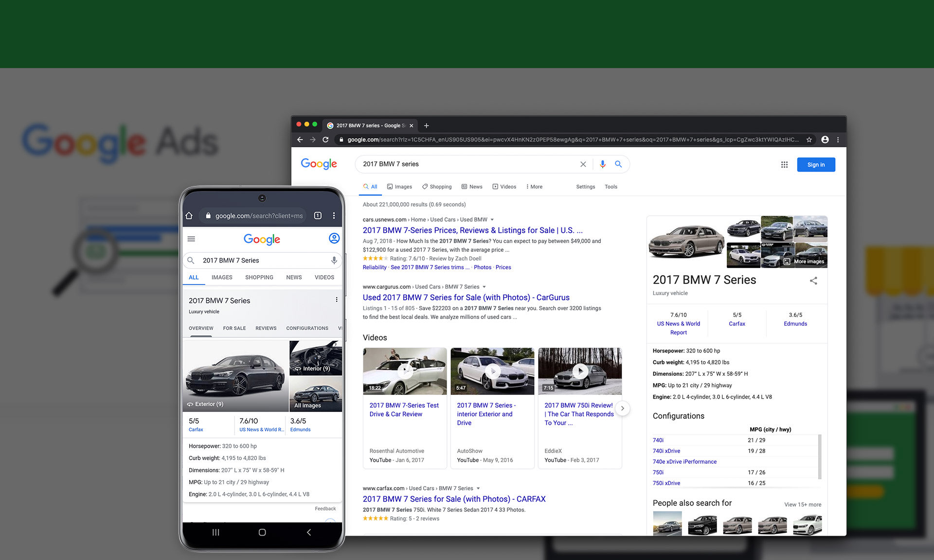Open the More search options menu
Viewport: 934px width, 560px height.
point(534,187)
